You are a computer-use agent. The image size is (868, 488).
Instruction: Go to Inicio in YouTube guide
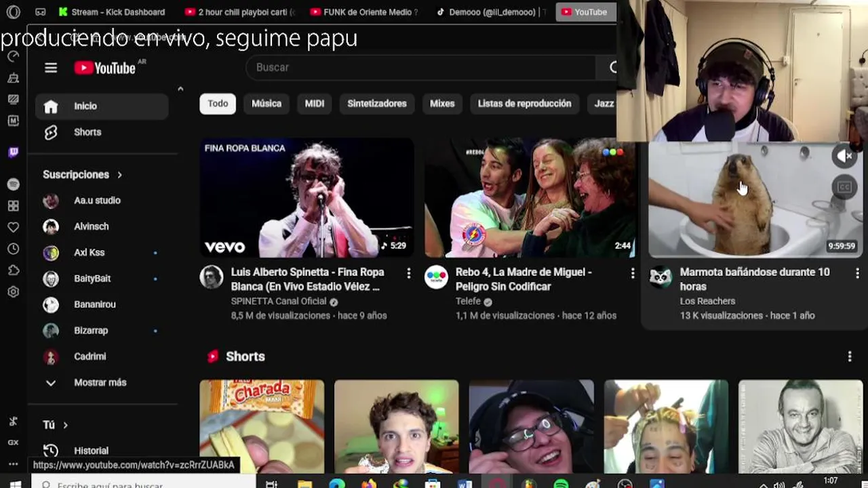pyautogui.click(x=102, y=106)
